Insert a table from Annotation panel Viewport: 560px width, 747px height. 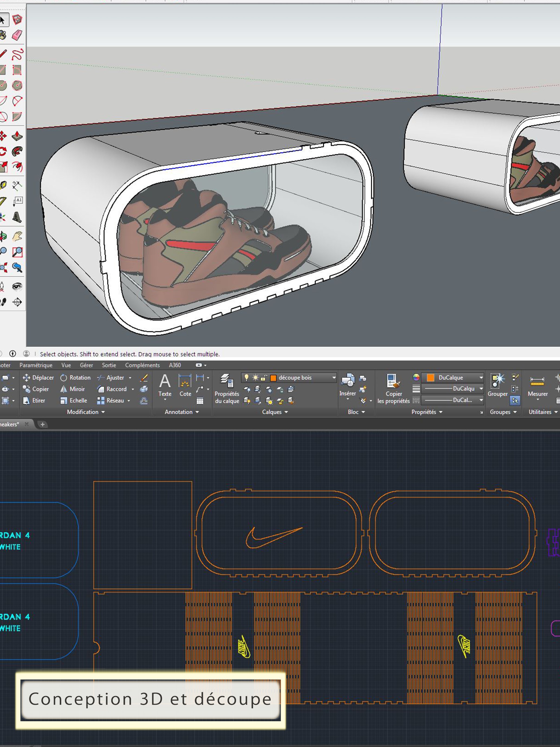[200, 401]
